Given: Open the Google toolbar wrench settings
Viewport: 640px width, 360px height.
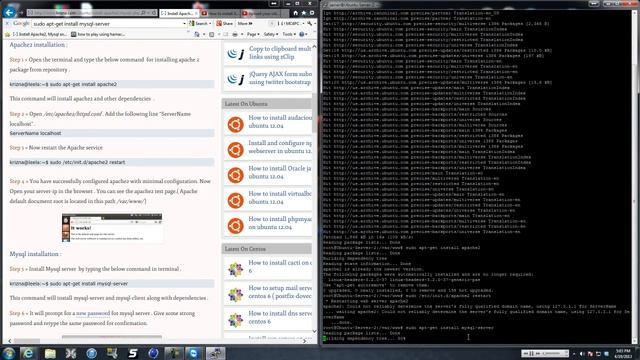Looking at the screenshot, I should 310,24.
